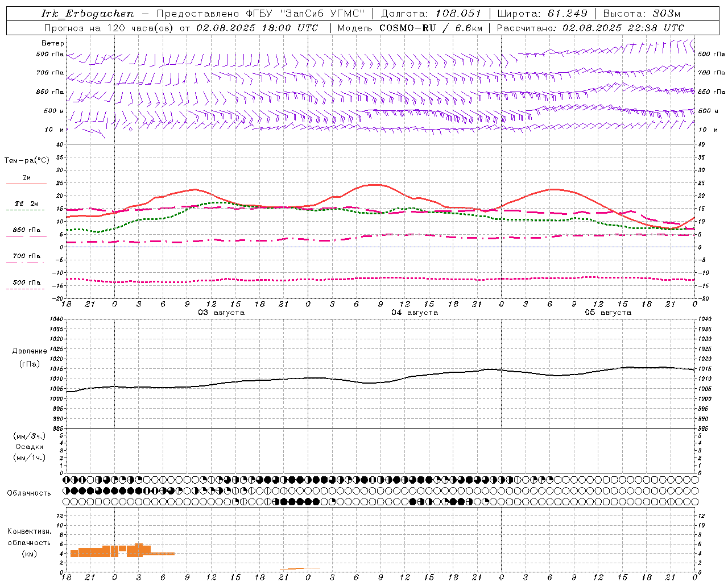Screen dimensions: 728x582
Task: Select the Осадки precipitation label
Action: pyautogui.click(x=30, y=447)
